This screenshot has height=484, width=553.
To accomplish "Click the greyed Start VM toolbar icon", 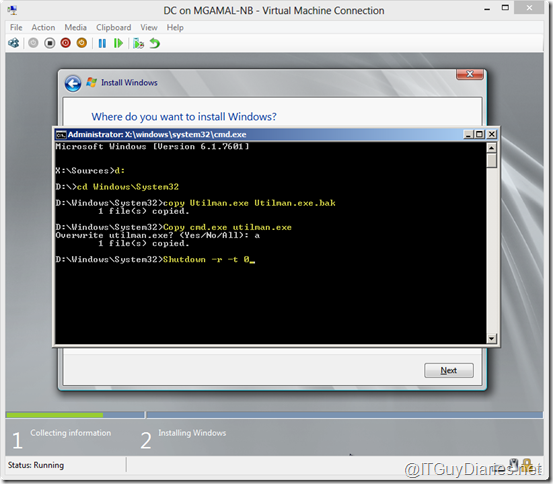I will (33, 43).
